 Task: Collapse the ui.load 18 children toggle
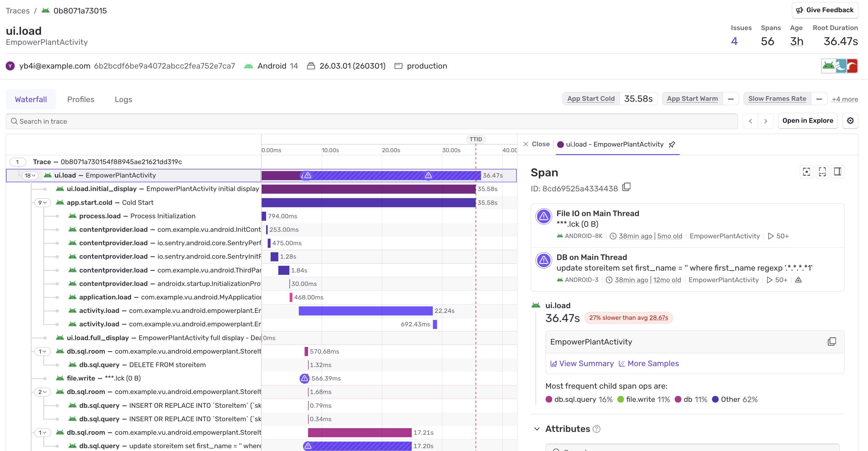pos(30,175)
